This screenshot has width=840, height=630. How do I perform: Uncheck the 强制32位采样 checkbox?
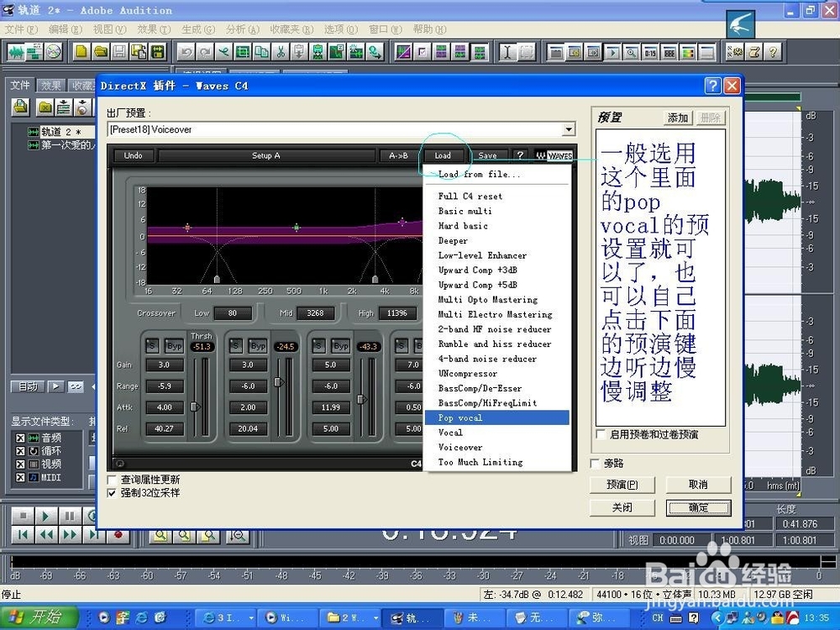coord(112,493)
